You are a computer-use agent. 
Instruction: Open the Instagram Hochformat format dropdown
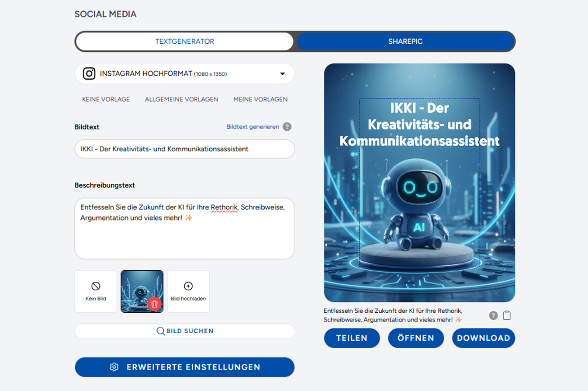click(184, 73)
